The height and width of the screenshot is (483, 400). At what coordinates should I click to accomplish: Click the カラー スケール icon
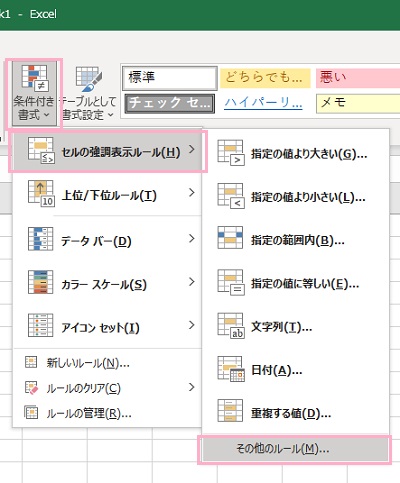40,282
